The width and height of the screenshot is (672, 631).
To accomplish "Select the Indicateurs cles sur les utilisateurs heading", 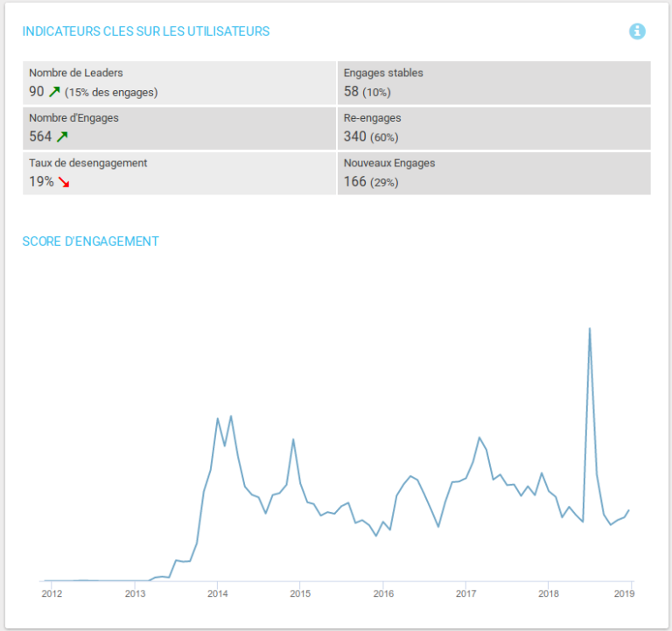I will [145, 32].
